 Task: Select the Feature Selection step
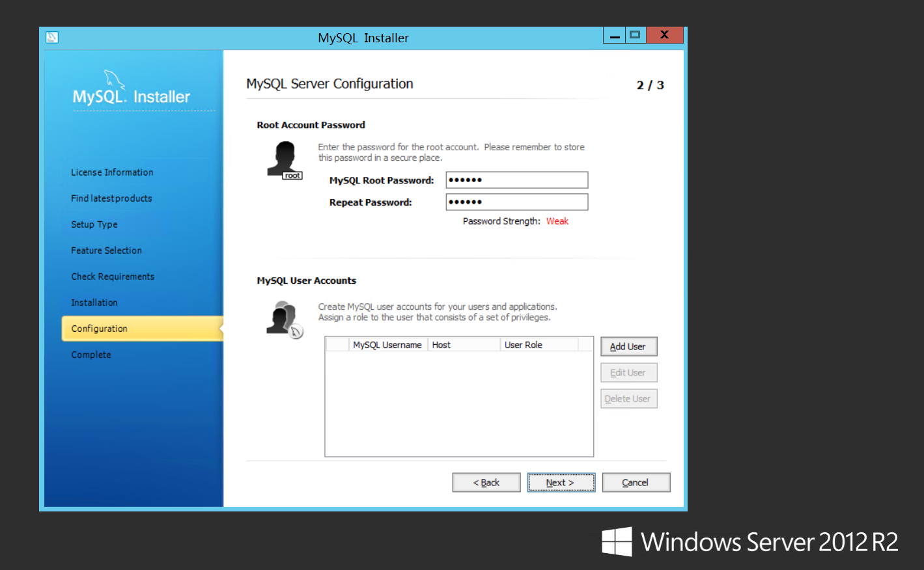[106, 251]
